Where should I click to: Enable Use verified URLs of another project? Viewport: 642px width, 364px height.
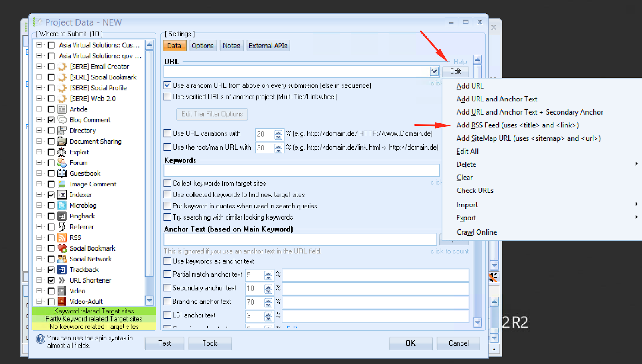[x=167, y=97]
